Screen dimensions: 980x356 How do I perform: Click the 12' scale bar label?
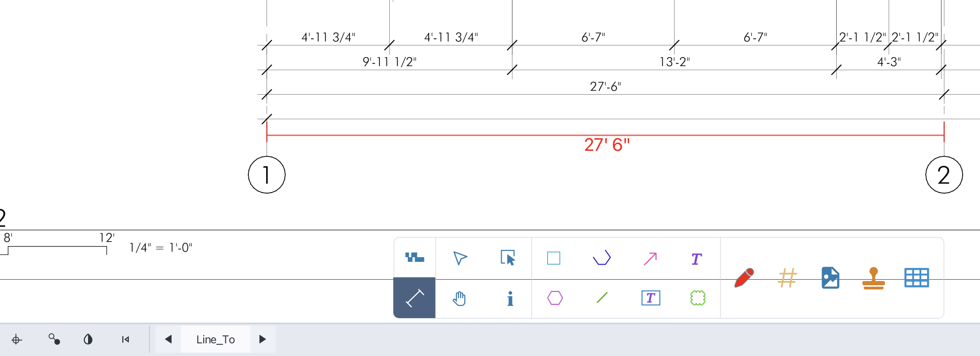click(107, 238)
